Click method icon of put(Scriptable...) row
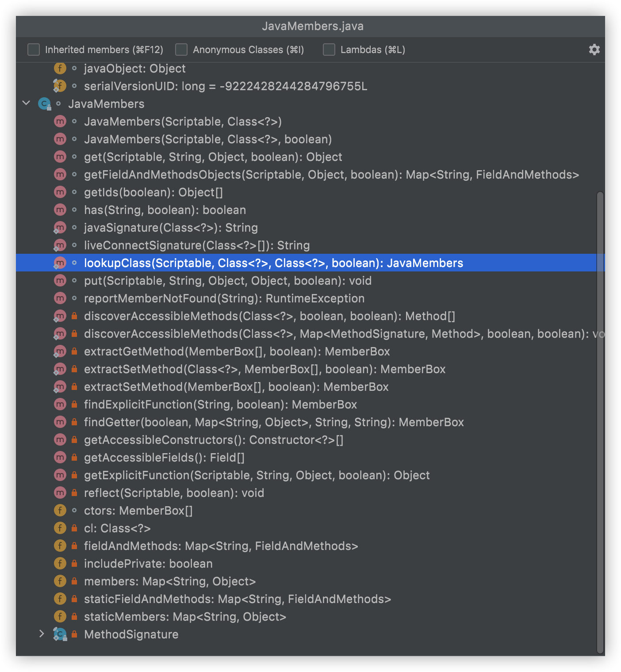This screenshot has width=621, height=672. point(60,281)
